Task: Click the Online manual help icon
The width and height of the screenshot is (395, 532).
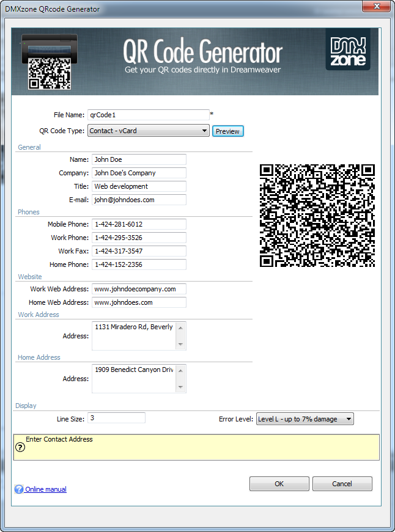Action: [x=19, y=489]
